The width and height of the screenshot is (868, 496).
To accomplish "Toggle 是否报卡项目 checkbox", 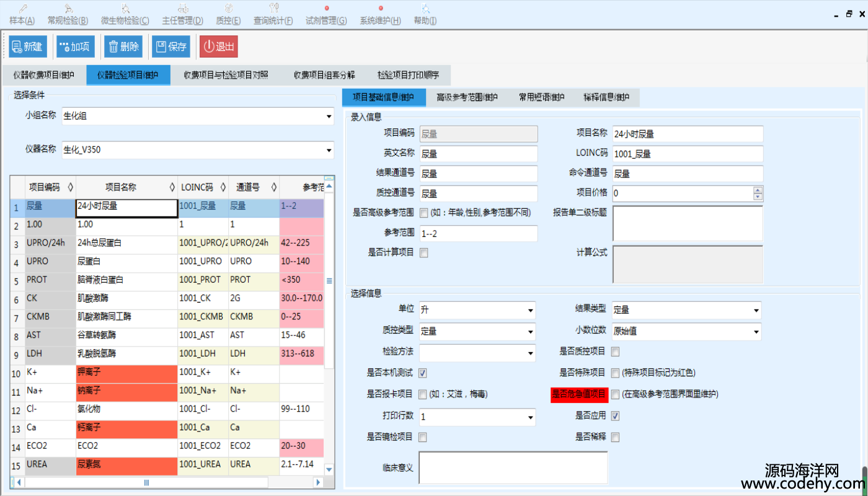I will pos(423,394).
